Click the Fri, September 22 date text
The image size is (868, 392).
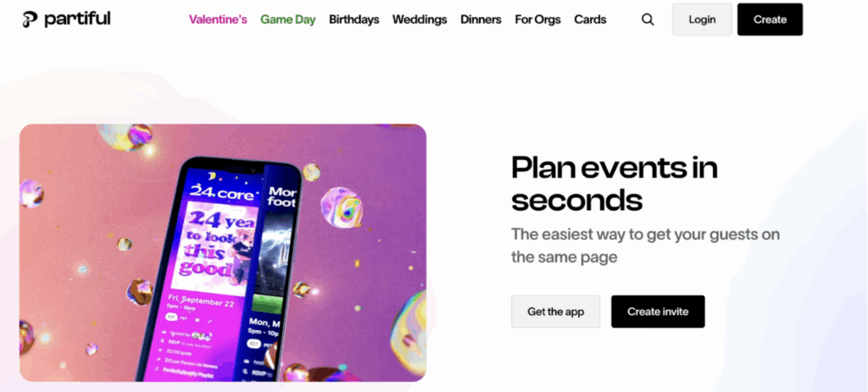click(x=200, y=302)
